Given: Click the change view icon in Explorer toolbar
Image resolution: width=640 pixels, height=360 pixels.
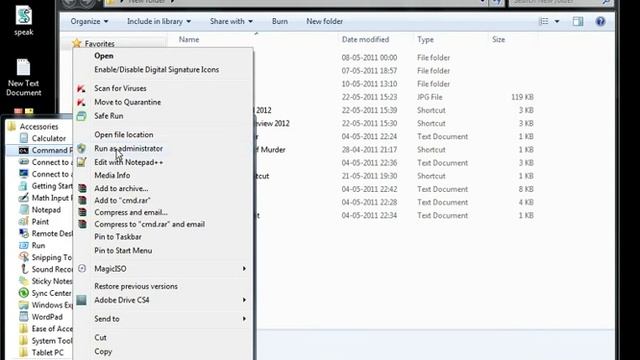Looking at the screenshot, I should (544, 21).
